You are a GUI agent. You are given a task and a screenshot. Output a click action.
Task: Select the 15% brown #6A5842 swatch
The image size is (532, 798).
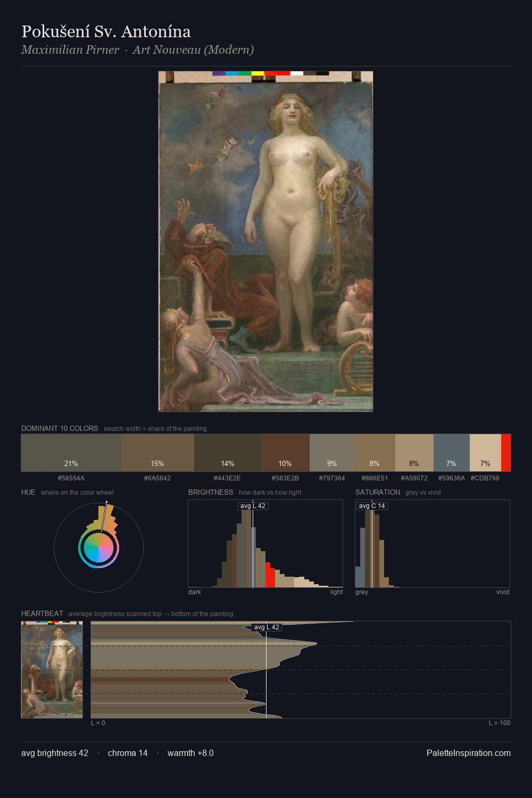click(157, 453)
